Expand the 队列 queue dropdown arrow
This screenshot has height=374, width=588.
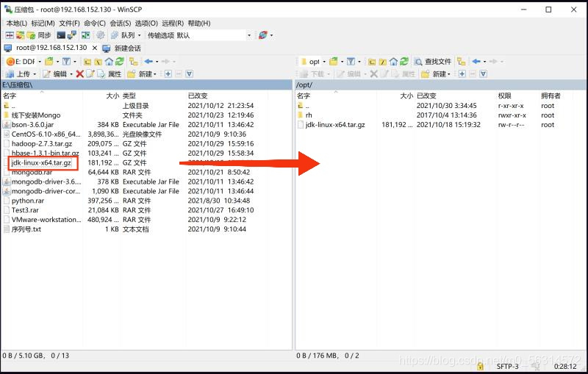(140, 35)
